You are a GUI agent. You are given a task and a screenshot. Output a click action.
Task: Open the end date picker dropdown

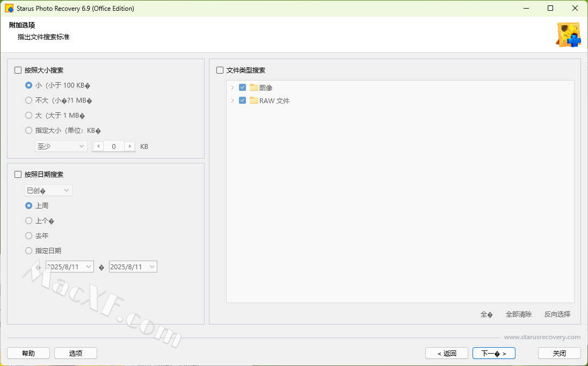tap(152, 267)
